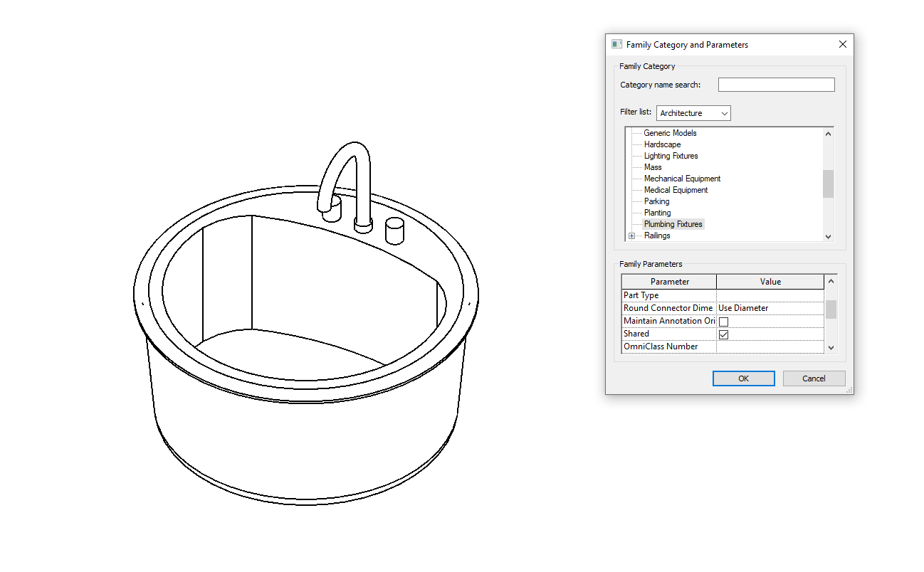The width and height of the screenshot is (924, 572).
Task: Uncheck the Shared parameter checkbox
Action: pos(723,334)
